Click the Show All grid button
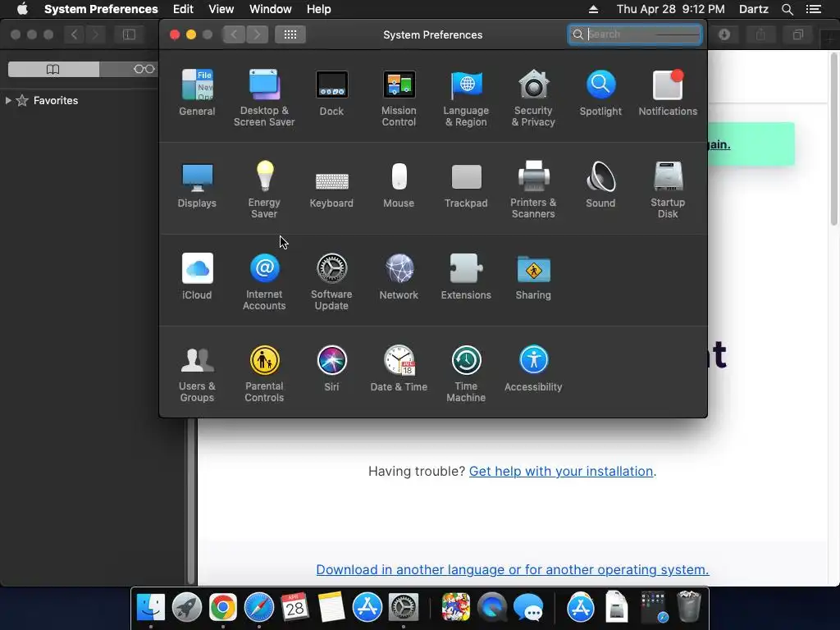The height and width of the screenshot is (630, 840). (x=290, y=34)
